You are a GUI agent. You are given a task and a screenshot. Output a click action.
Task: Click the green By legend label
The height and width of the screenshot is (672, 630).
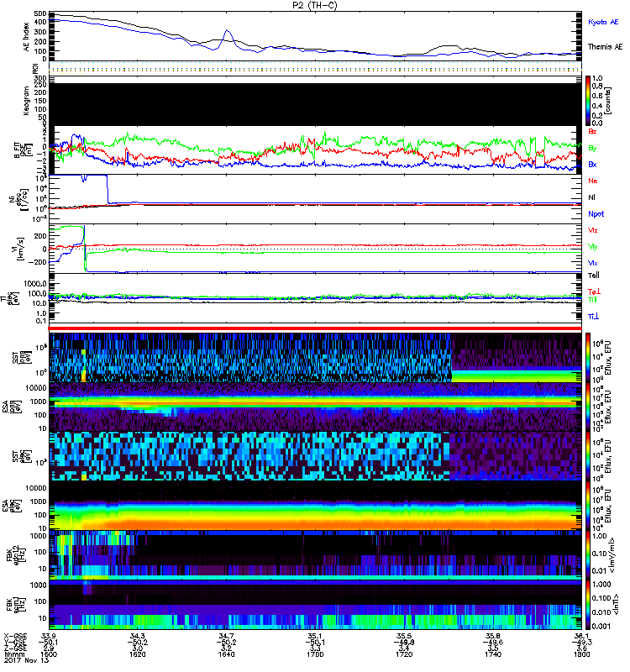coord(592,149)
